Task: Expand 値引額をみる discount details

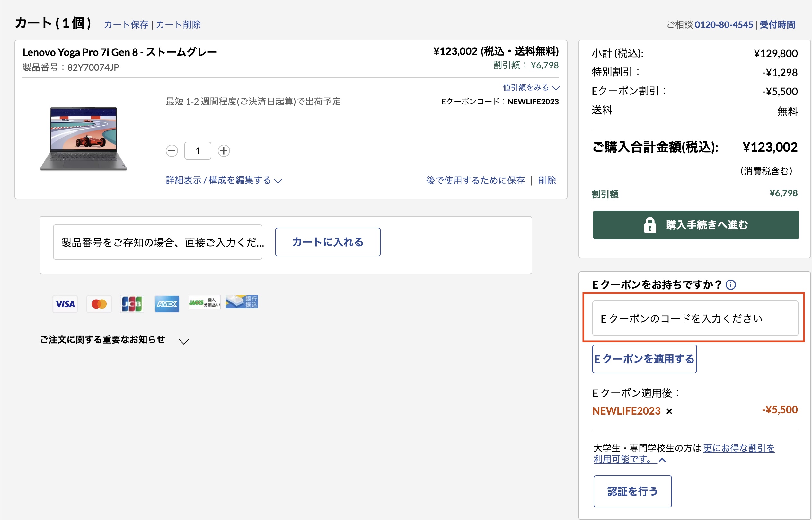Action: (531, 87)
